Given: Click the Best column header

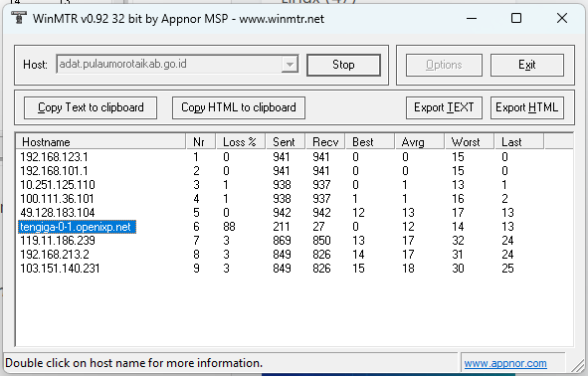Looking at the screenshot, I should (370, 142).
